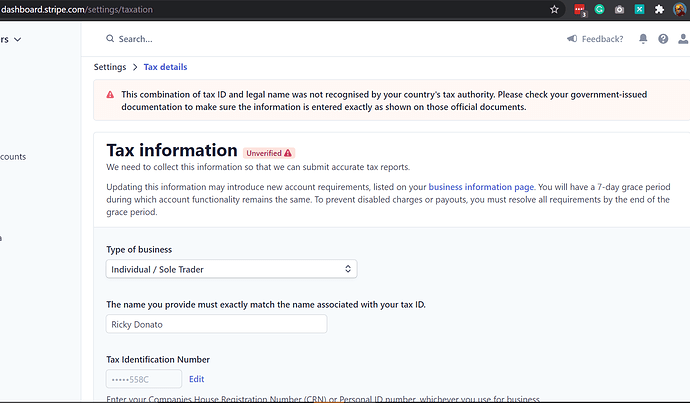Open the browser Extensions puzzle menu
The height and width of the screenshot is (403, 690).
point(659,9)
